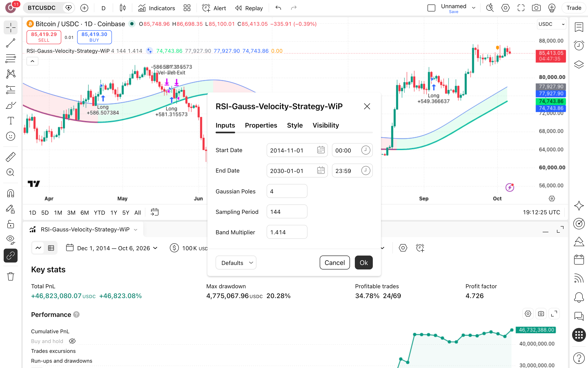Open indicator templates grid icon

tap(187, 8)
